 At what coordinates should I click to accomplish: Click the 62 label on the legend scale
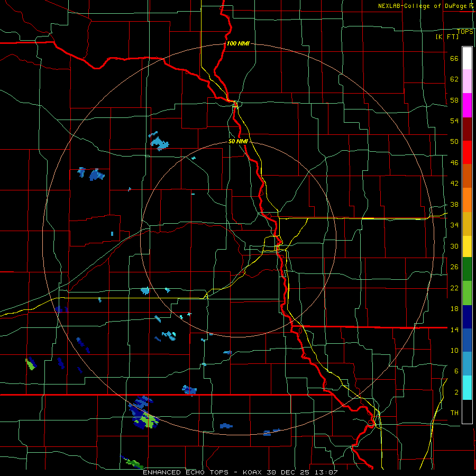pos(454,79)
